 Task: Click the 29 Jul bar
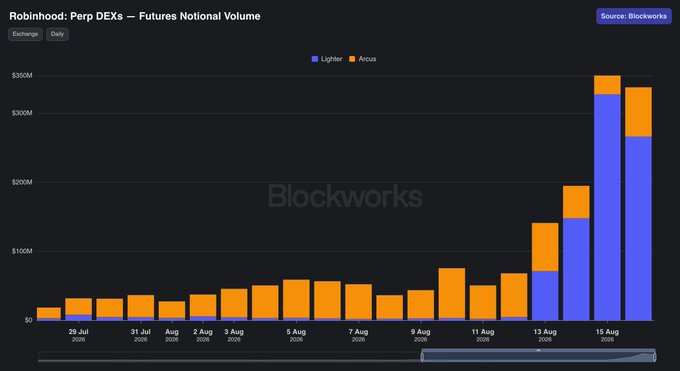coord(78,309)
